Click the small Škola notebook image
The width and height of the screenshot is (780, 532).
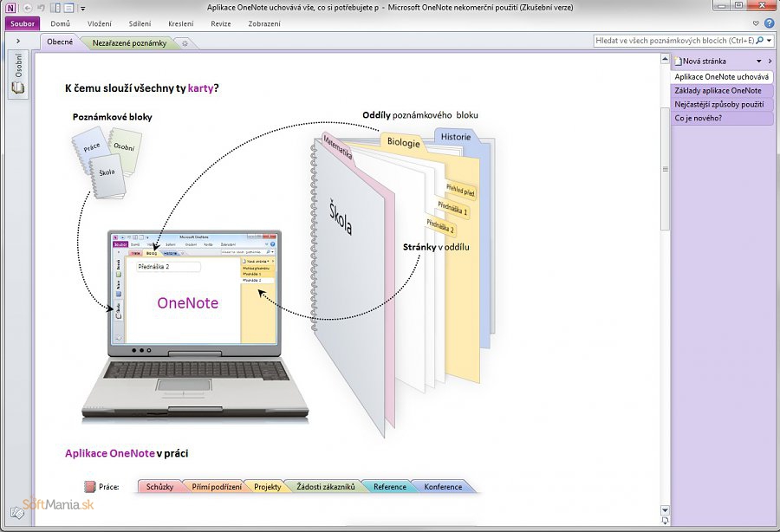tap(108, 176)
